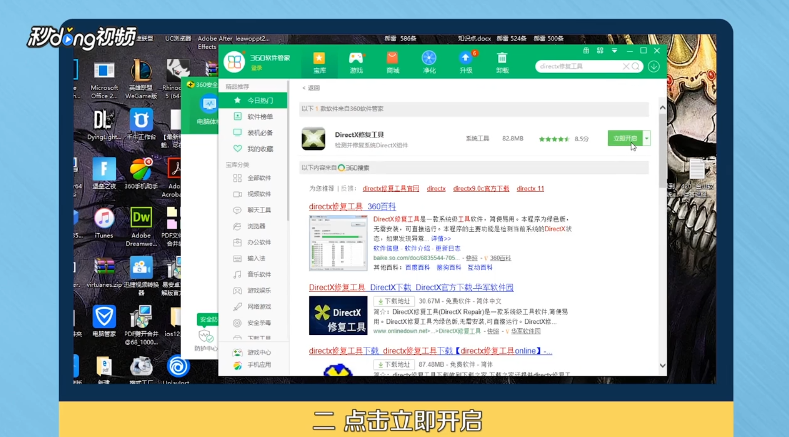The image size is (789, 437).
Task: Open the 卸载 trash can tab
Action: tap(502, 62)
